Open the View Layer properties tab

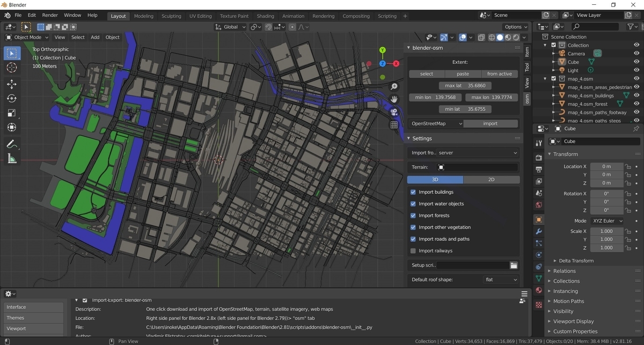(x=539, y=181)
